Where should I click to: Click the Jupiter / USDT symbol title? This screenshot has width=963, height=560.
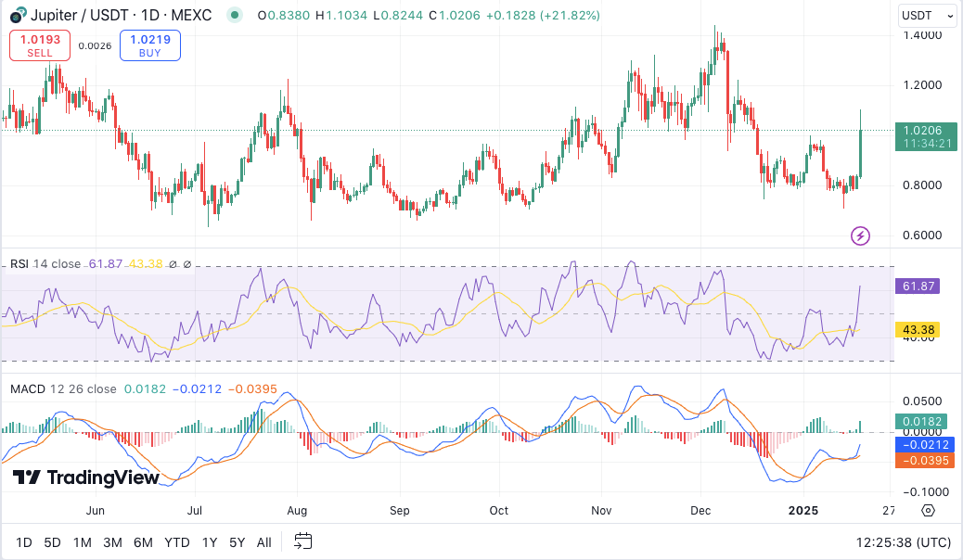(x=121, y=15)
